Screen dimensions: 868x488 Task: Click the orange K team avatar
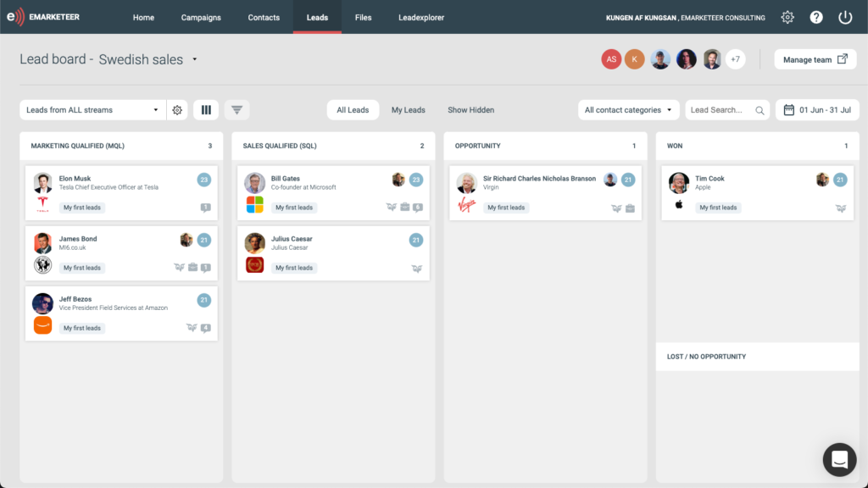tap(634, 59)
